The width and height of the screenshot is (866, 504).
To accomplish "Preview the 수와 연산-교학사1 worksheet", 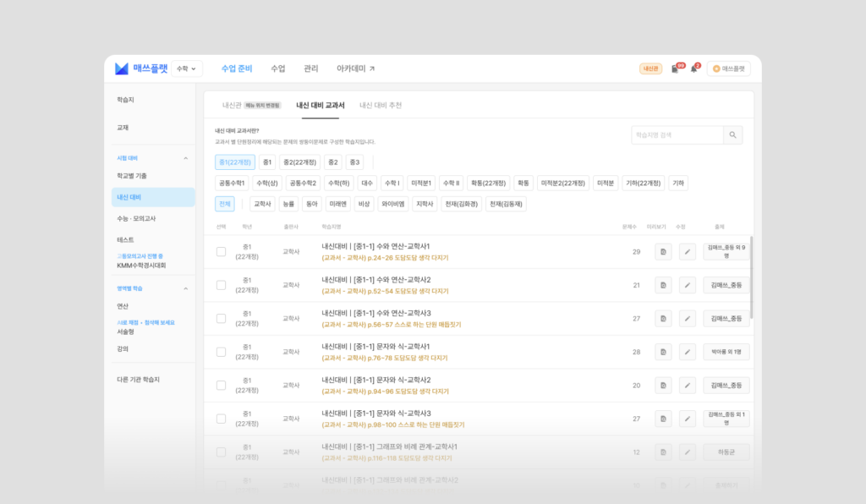I will pos(663,252).
